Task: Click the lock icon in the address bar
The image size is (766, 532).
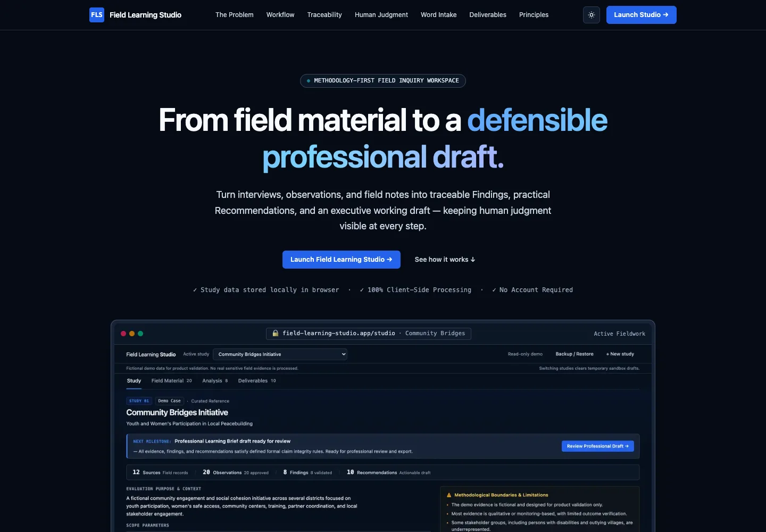Action: pyautogui.click(x=276, y=334)
